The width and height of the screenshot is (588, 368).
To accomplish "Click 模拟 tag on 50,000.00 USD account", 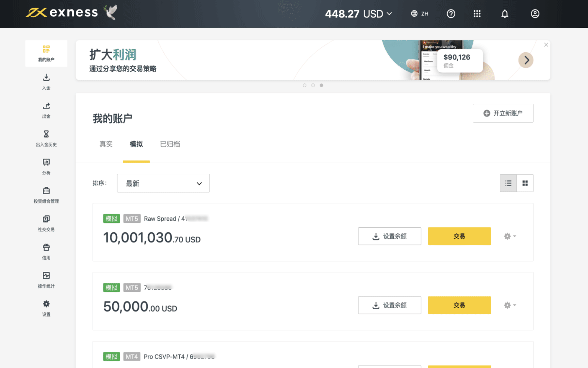I will coord(111,288).
